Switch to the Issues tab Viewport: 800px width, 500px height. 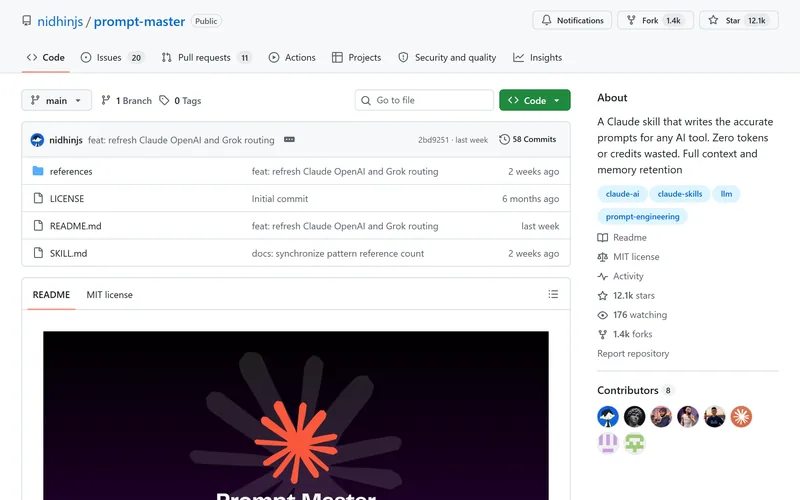pyautogui.click(x=112, y=58)
